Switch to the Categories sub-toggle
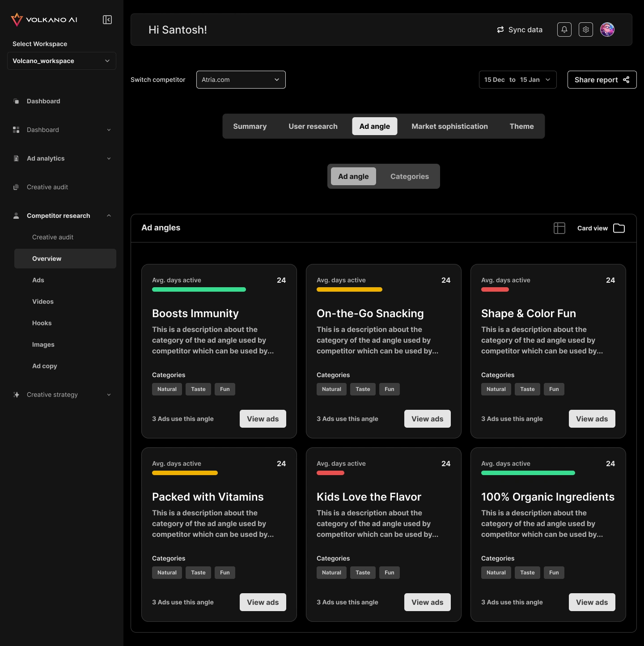The image size is (644, 646). pos(410,176)
